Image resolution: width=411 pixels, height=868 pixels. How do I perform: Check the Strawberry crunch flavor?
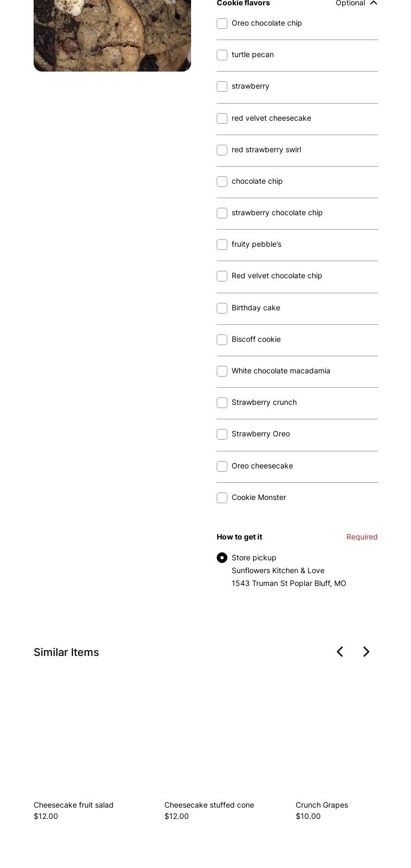(x=222, y=403)
